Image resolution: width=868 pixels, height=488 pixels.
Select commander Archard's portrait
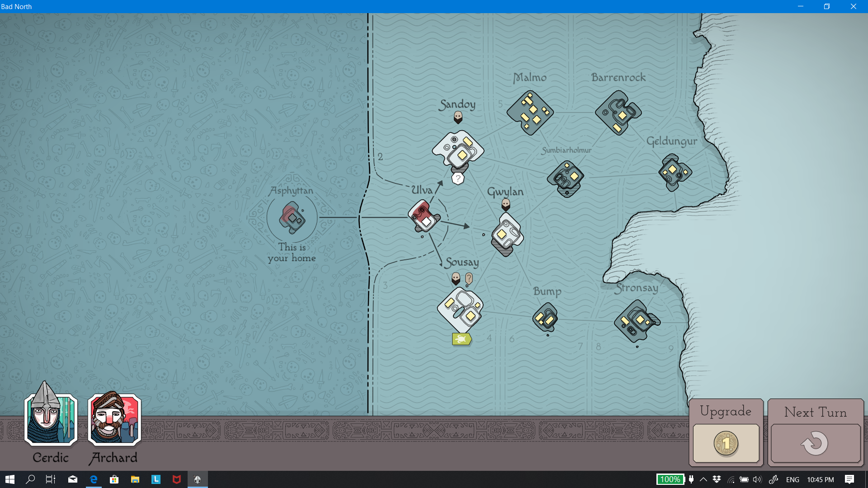coord(113,420)
